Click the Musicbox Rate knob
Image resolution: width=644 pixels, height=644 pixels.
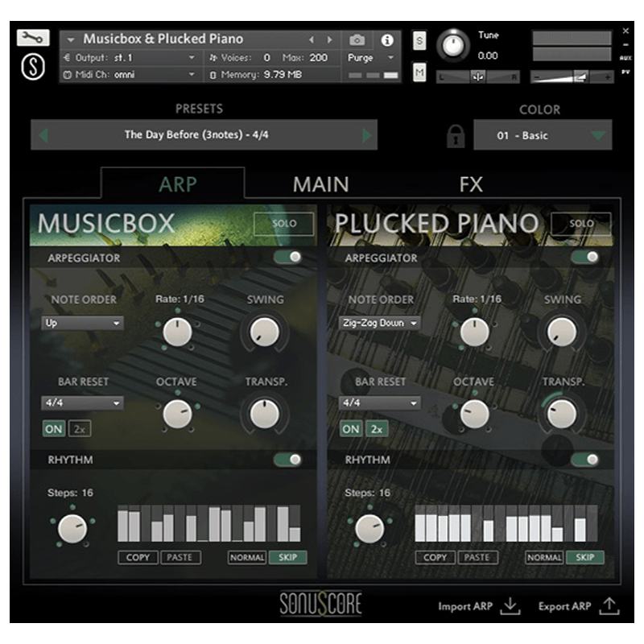(177, 332)
